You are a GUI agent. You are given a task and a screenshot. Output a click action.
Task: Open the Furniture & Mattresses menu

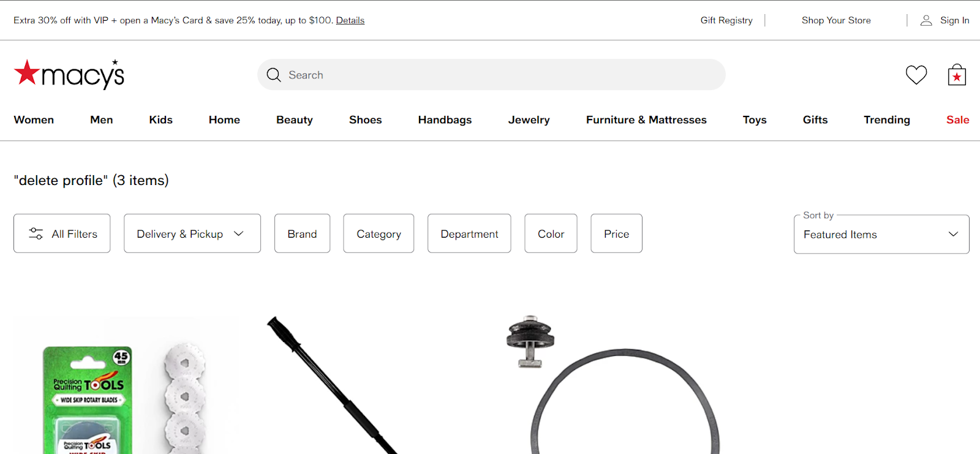[646, 120]
